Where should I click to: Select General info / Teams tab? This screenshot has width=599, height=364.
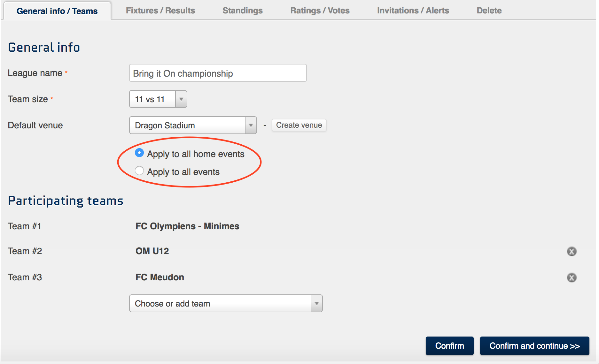57,11
